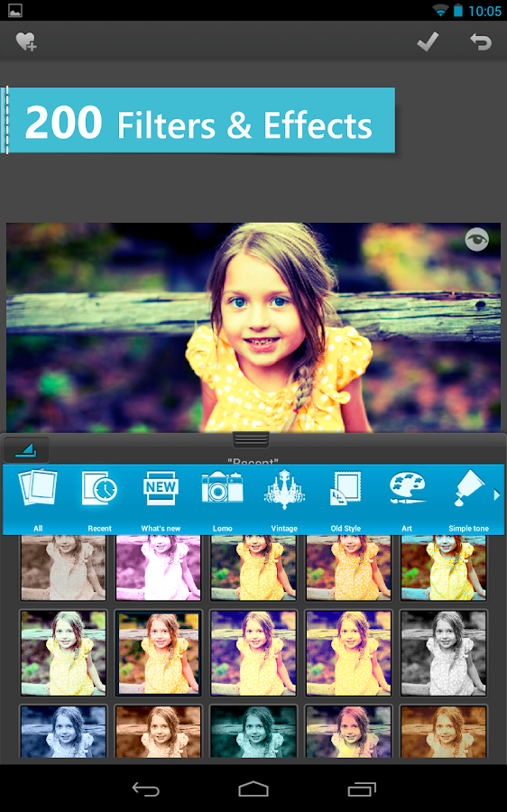
Task: Tap the blue triangle adjust button
Action: (26, 449)
